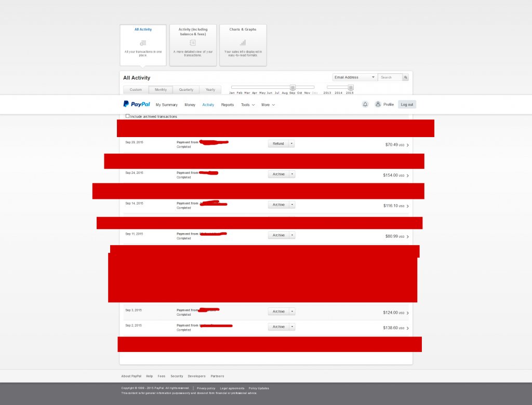Click the $138.60 USD amount

tap(394, 328)
